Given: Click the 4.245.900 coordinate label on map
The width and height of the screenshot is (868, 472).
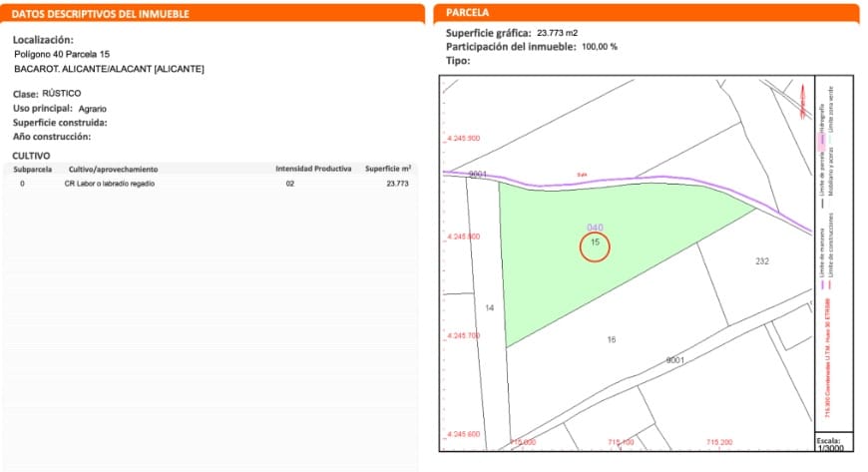Looking at the screenshot, I should click(x=462, y=139).
